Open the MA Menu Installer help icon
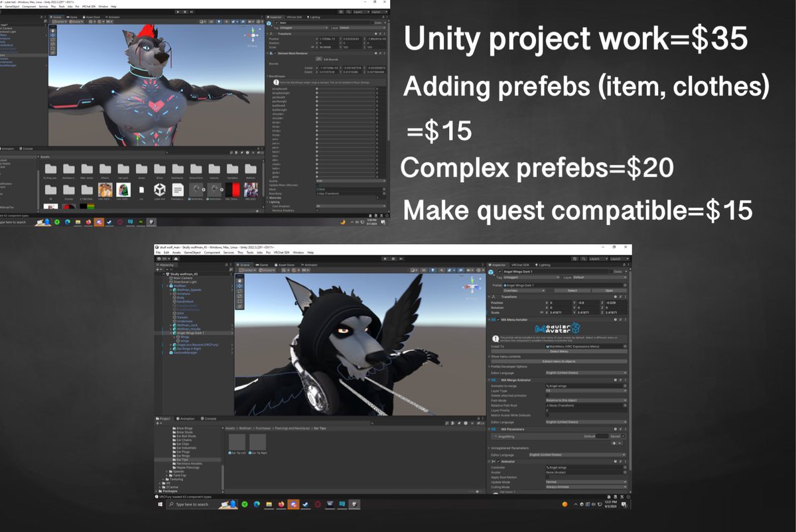796x532 pixels. pyautogui.click(x=616, y=320)
